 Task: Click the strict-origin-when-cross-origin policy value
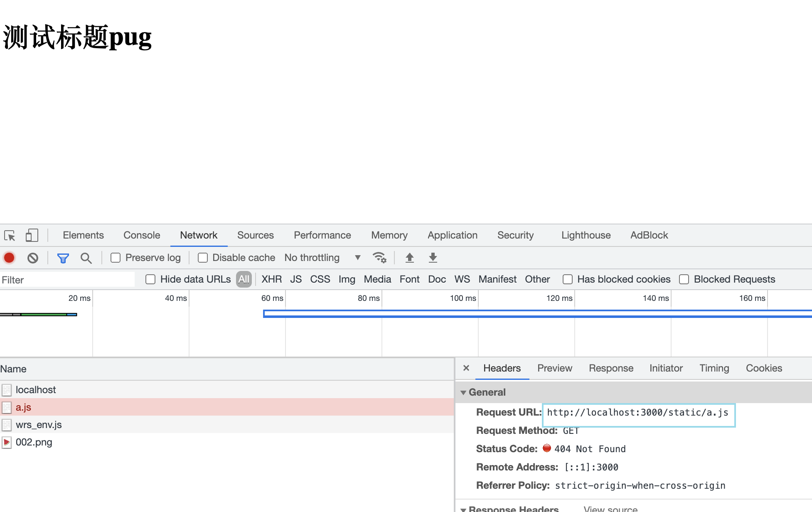pos(640,485)
